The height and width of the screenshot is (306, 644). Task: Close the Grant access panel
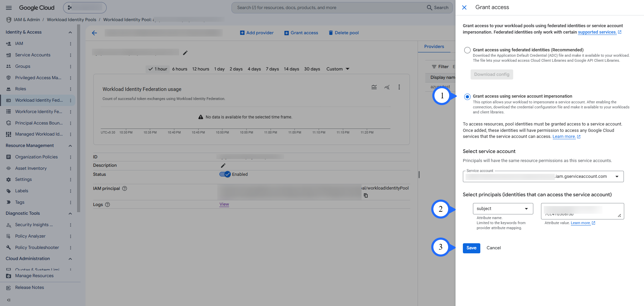(x=464, y=7)
